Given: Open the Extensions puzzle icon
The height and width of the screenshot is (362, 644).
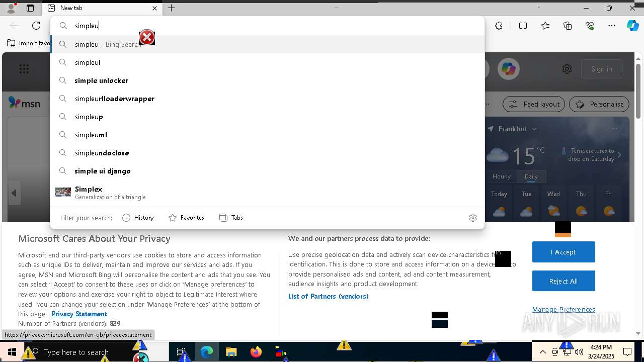Looking at the screenshot, I should point(499,26).
